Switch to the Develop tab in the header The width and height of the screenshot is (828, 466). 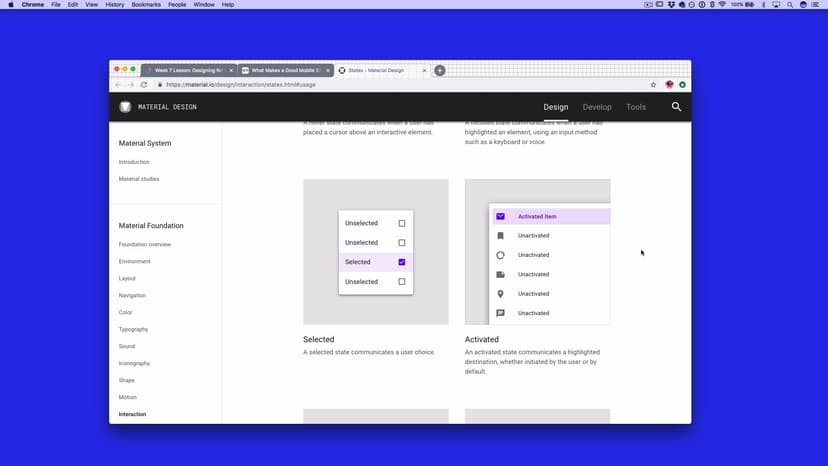(597, 107)
